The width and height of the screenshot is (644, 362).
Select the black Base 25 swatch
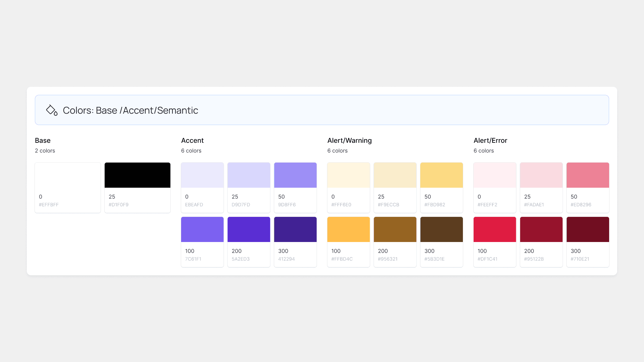tap(137, 175)
